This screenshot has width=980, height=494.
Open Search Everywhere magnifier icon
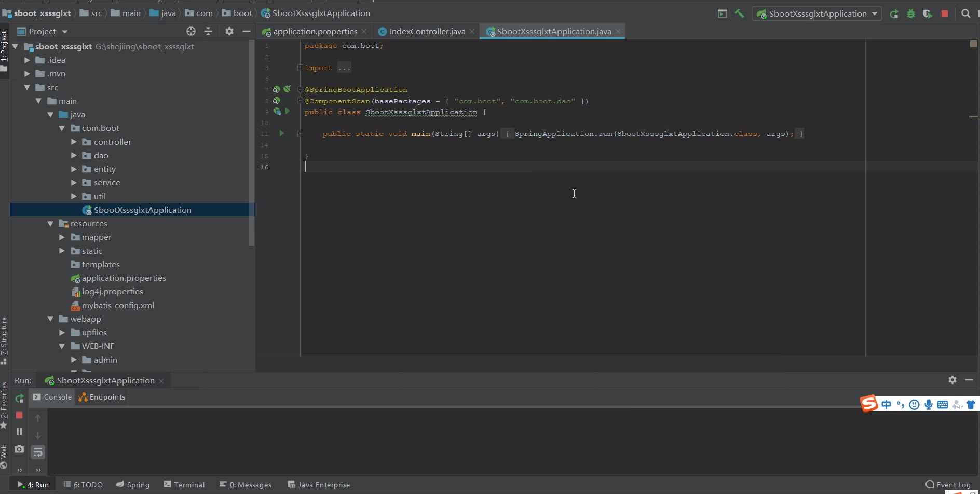coord(965,14)
